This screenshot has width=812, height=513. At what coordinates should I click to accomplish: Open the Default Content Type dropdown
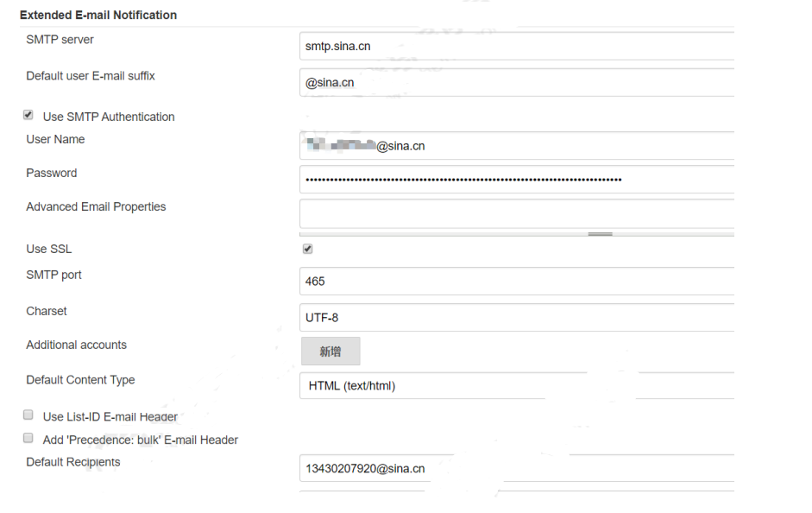pyautogui.click(x=517, y=385)
